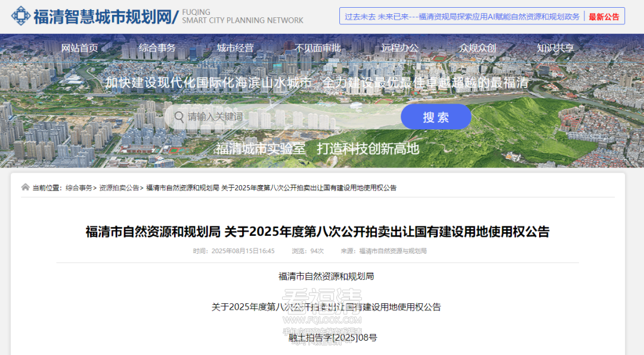Image resolution: width=644 pixels, height=355 pixels.
Task: Select 城市经营 in the navigation bar
Action: pyautogui.click(x=235, y=48)
